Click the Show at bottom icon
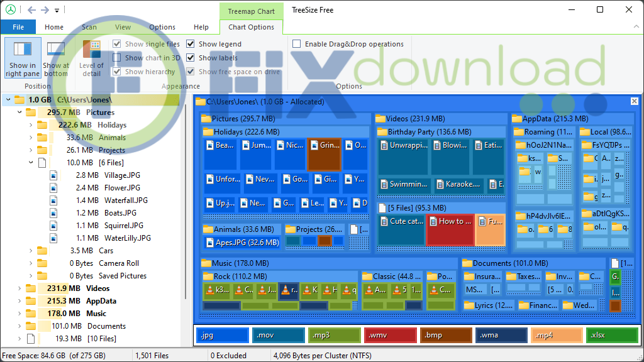This screenshot has width=644, height=362. pos(56,50)
